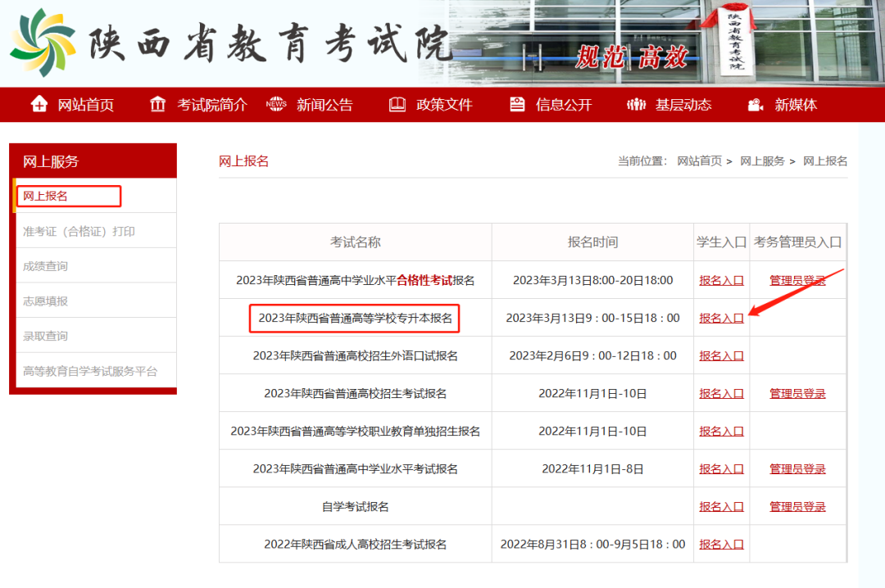Open 管理员登录 for 2023普通高校招生考试报名
Viewport: 885px width, 588px height.
(x=797, y=394)
